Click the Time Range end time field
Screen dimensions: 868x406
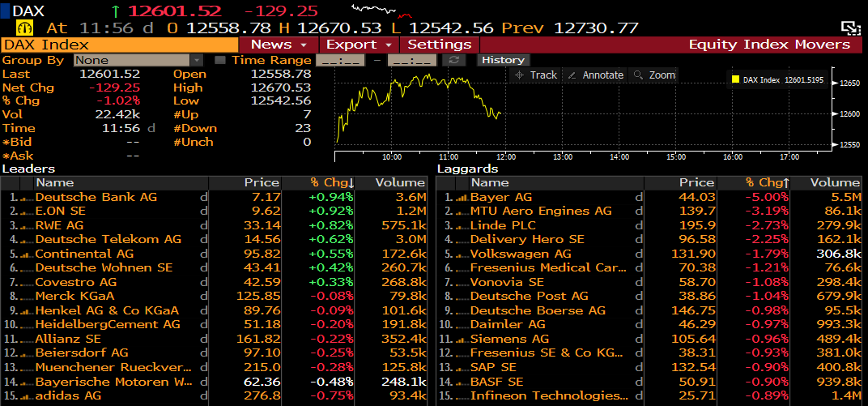[x=412, y=60]
